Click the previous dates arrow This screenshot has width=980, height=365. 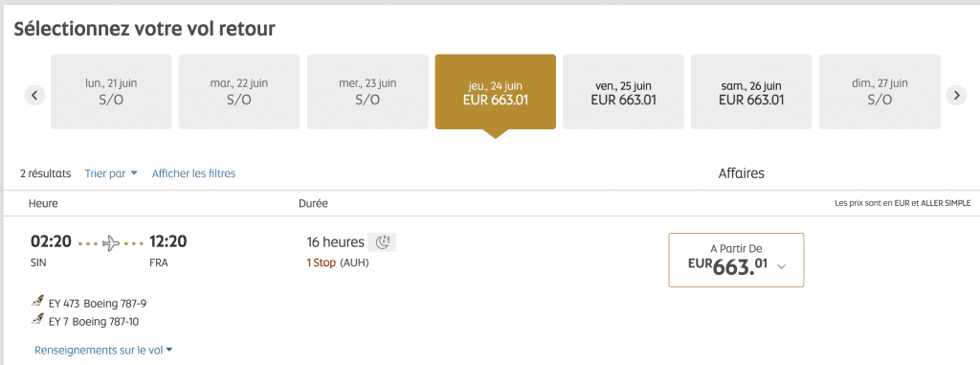[35, 95]
